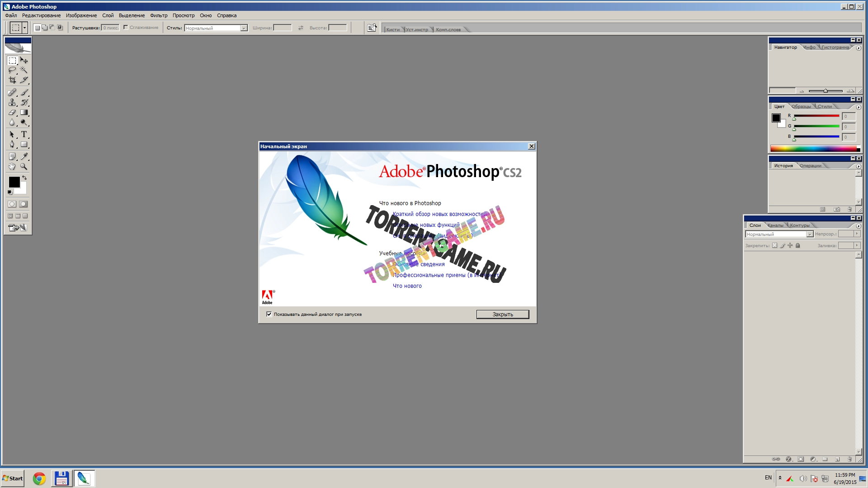The image size is (868, 488).
Task: Select the Magic Wand tool
Action: pyautogui.click(x=24, y=70)
